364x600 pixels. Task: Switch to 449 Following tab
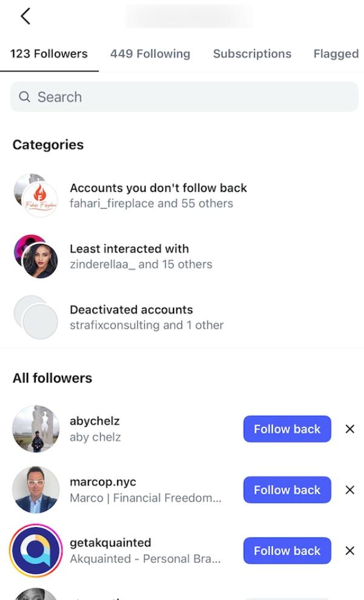pos(150,53)
